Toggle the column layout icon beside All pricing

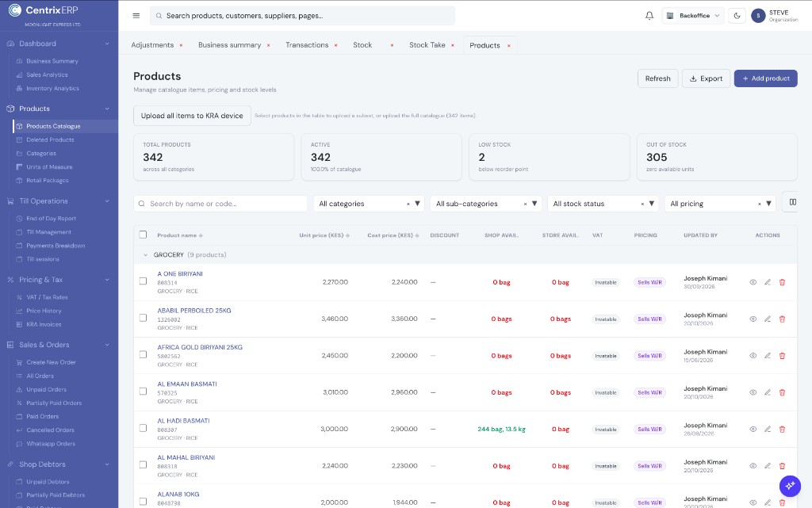(x=792, y=202)
